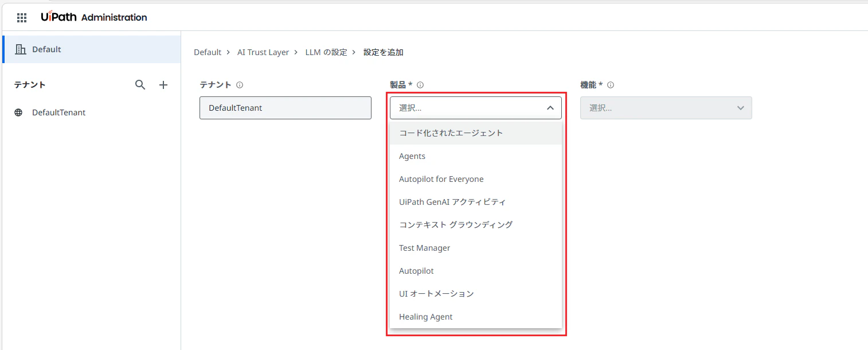Image resolution: width=868 pixels, height=350 pixels.
Task: Show the テナント field info tooltip icon
Action: (240, 85)
